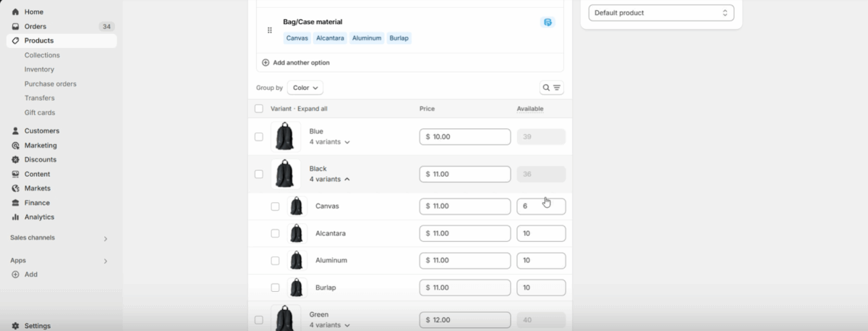Screen dimensions: 868x331
Task: Expand the Apps section
Action: point(105,261)
